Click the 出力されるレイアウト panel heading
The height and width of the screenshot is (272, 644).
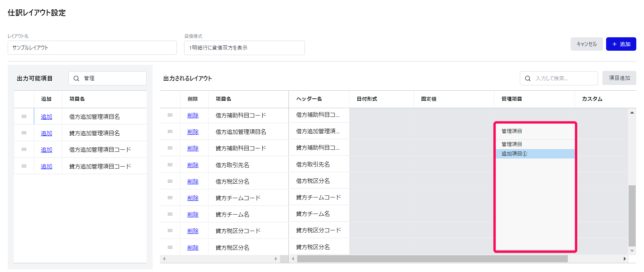click(187, 78)
